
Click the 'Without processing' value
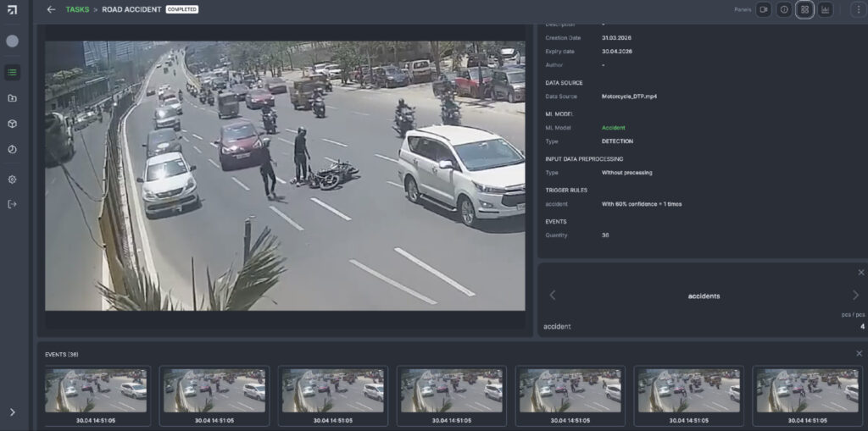click(x=627, y=173)
